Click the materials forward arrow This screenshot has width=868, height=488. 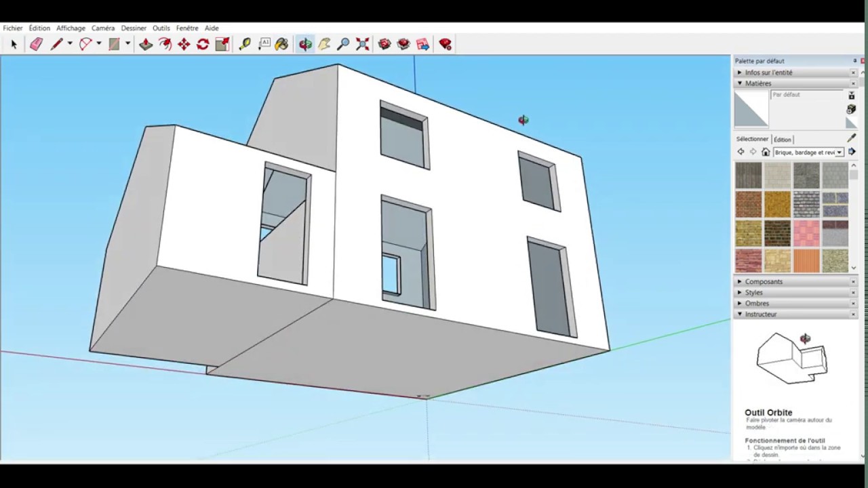[753, 152]
